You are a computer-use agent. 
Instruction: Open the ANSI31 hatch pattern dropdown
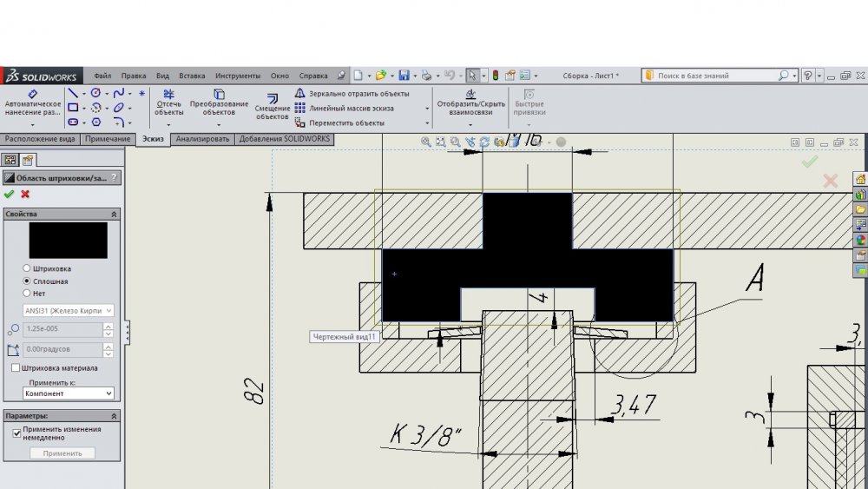tap(68, 311)
